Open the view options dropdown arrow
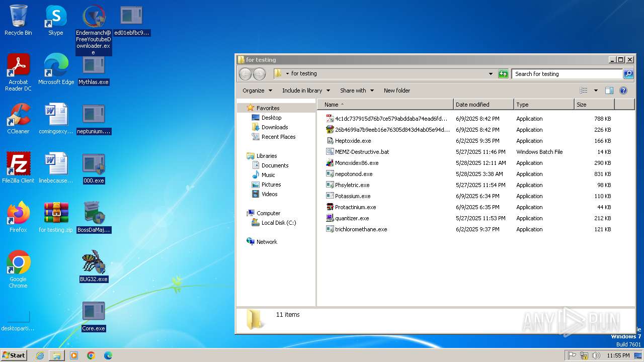Viewport: 644px width, 362px height. pyautogui.click(x=596, y=90)
